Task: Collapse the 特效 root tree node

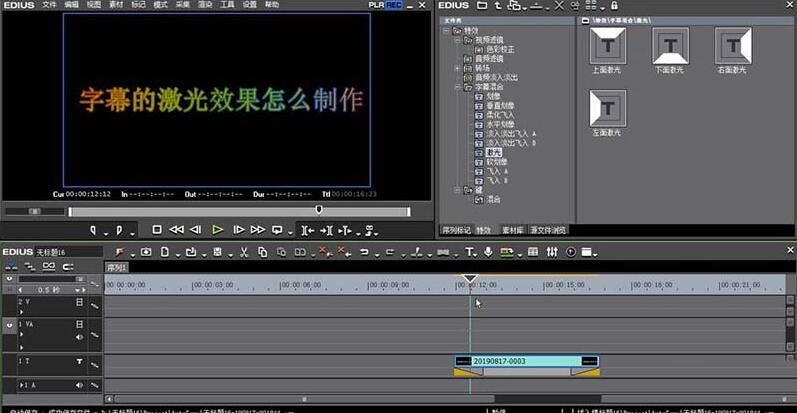Action: 446,30
